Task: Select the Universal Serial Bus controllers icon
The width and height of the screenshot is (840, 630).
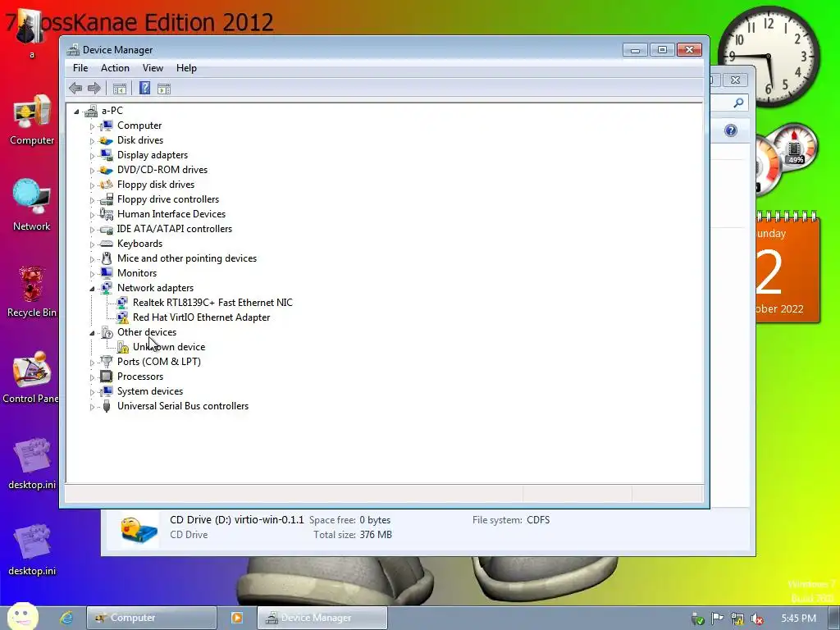Action: (107, 406)
